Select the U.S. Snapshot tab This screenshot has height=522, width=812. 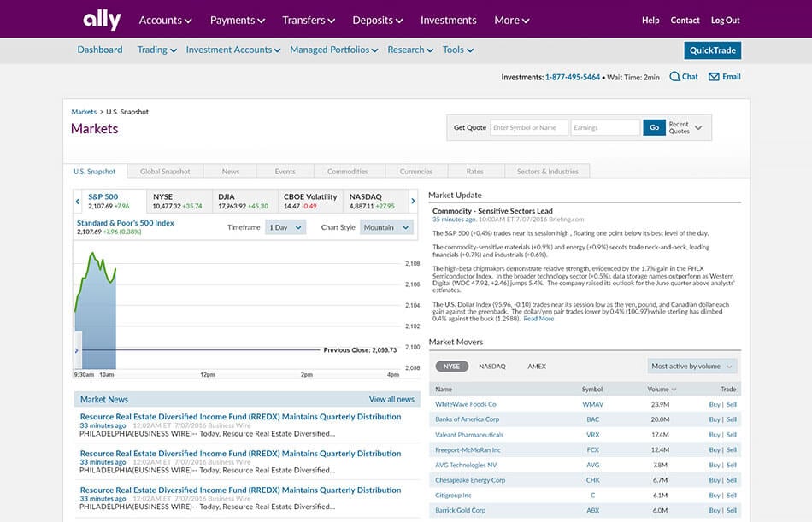[x=94, y=172]
